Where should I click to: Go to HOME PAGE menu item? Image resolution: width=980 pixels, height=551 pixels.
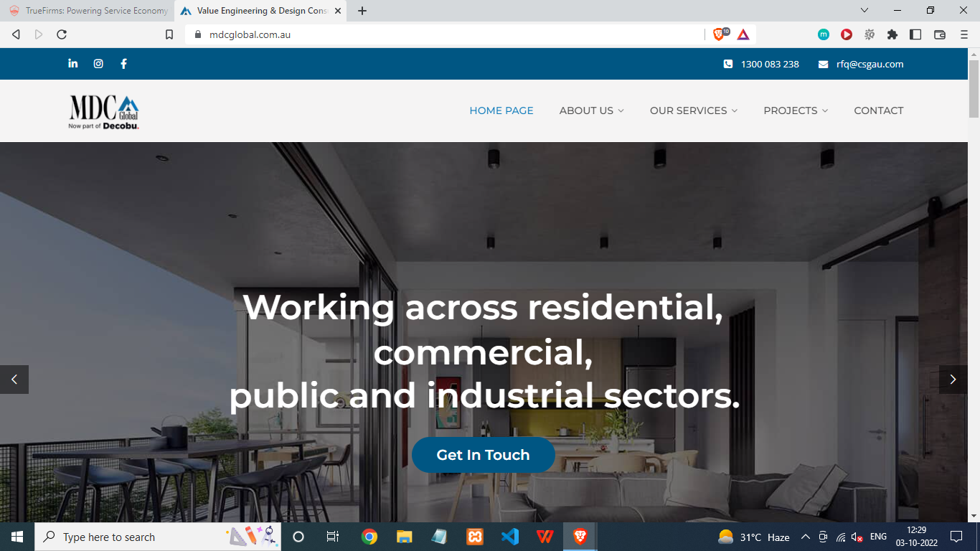pos(501,110)
